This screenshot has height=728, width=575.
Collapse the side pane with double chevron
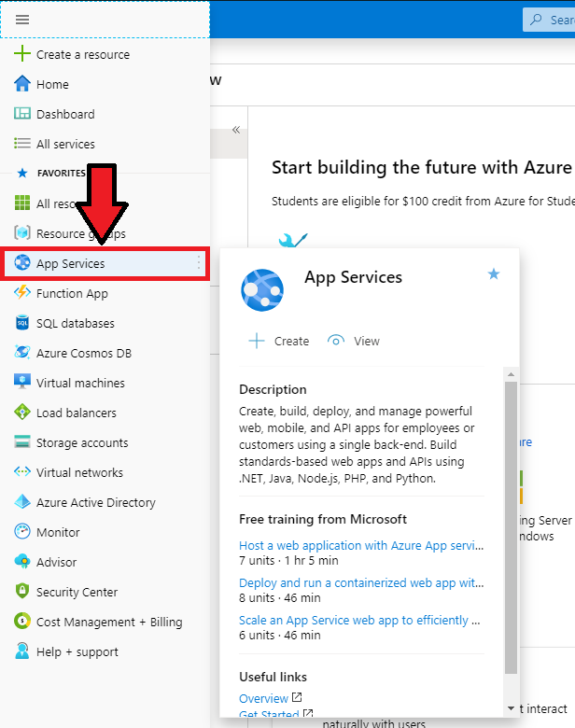tap(236, 130)
